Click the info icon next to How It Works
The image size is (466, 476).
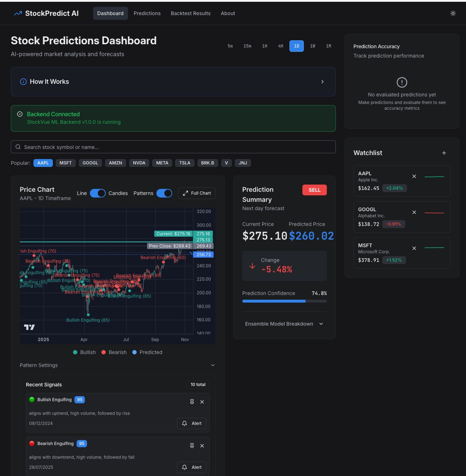[x=23, y=82]
